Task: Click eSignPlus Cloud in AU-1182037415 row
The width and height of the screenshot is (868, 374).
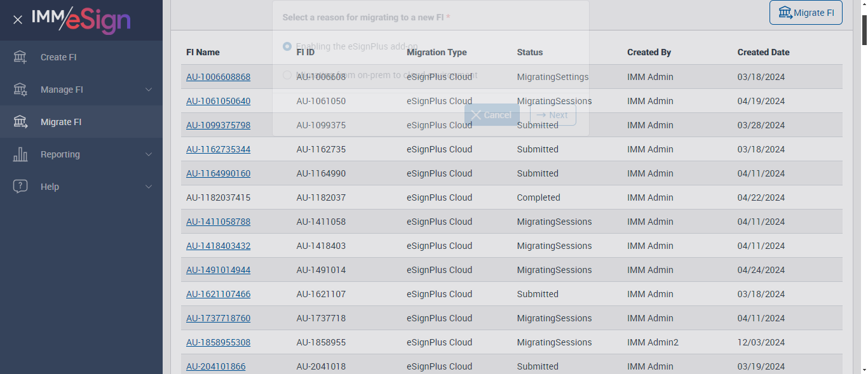Action: coord(439,197)
